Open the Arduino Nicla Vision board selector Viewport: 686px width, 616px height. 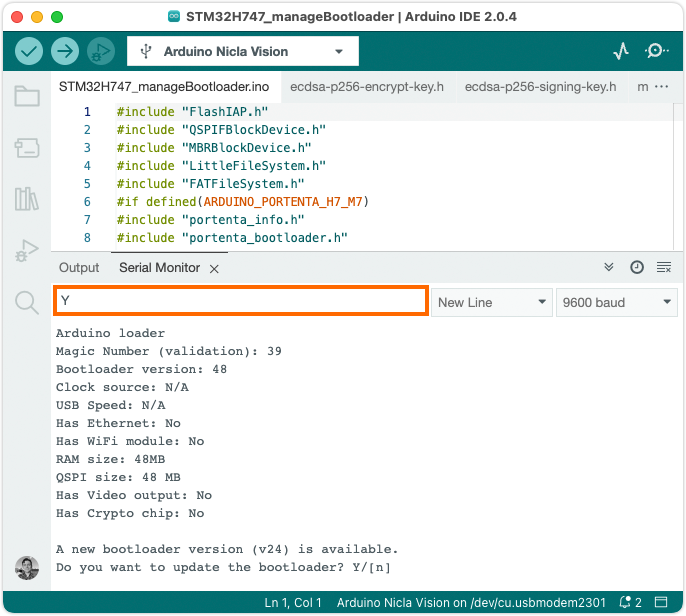(x=243, y=51)
